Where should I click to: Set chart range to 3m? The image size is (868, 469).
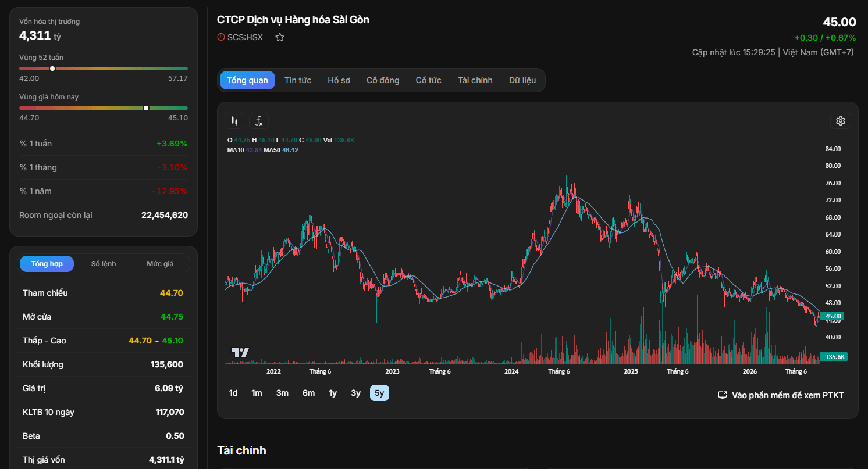point(282,393)
